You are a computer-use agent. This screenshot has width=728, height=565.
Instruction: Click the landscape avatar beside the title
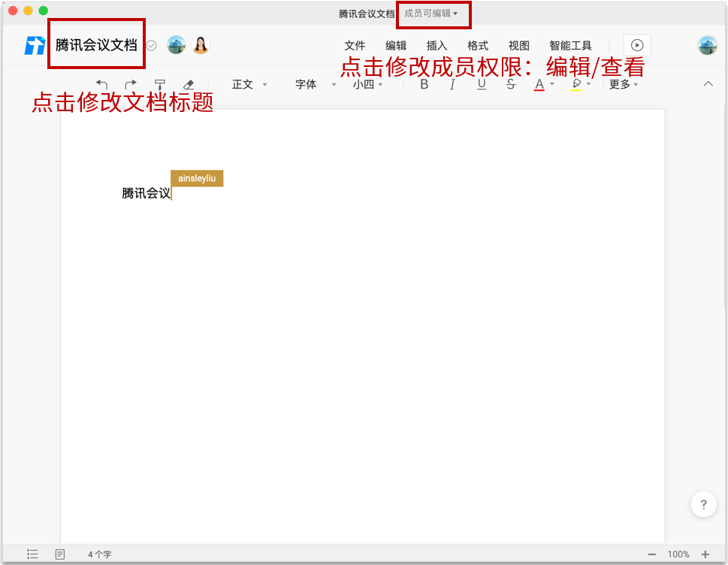click(x=177, y=45)
